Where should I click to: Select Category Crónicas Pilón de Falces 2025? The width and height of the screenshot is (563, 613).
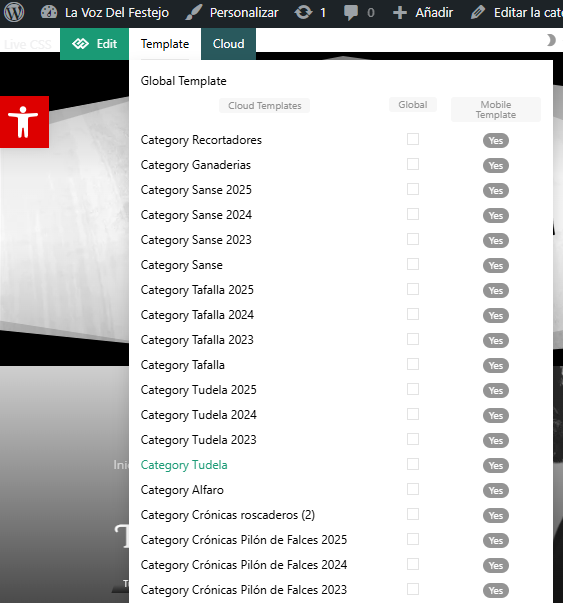pyautogui.click(x=244, y=541)
